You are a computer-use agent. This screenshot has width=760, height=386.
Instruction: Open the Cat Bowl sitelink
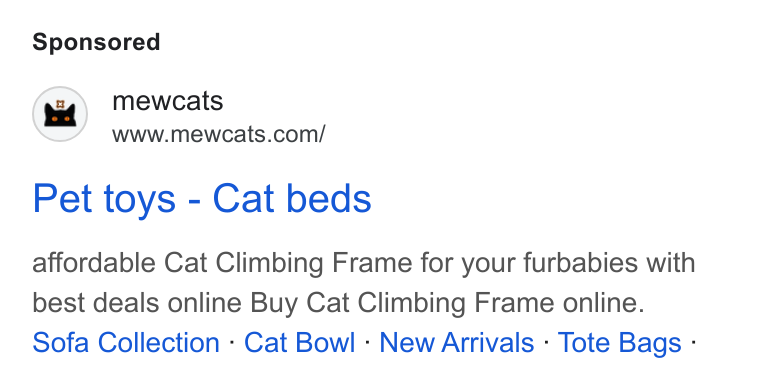(x=300, y=342)
